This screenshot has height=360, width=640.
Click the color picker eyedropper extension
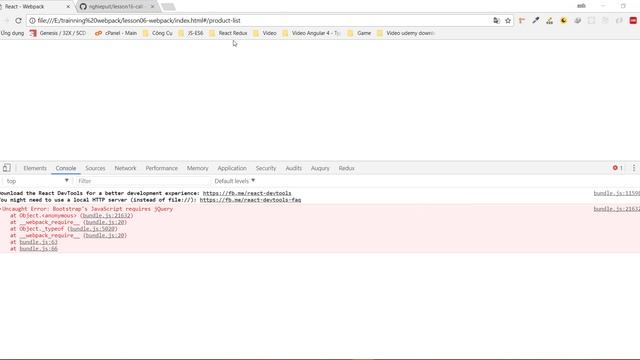(x=536, y=20)
